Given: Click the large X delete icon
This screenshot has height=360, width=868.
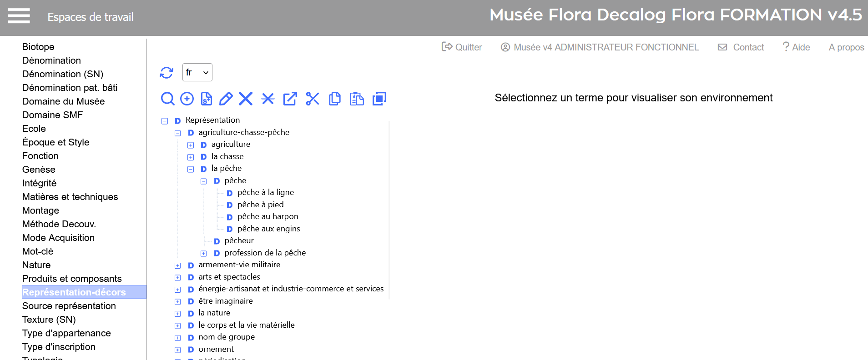Looking at the screenshot, I should click(x=246, y=99).
